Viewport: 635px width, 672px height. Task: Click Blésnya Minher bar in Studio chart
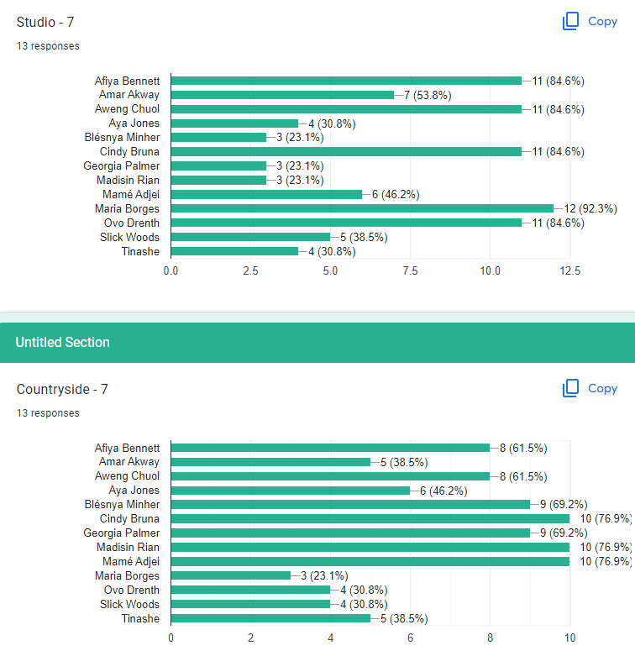(x=218, y=138)
